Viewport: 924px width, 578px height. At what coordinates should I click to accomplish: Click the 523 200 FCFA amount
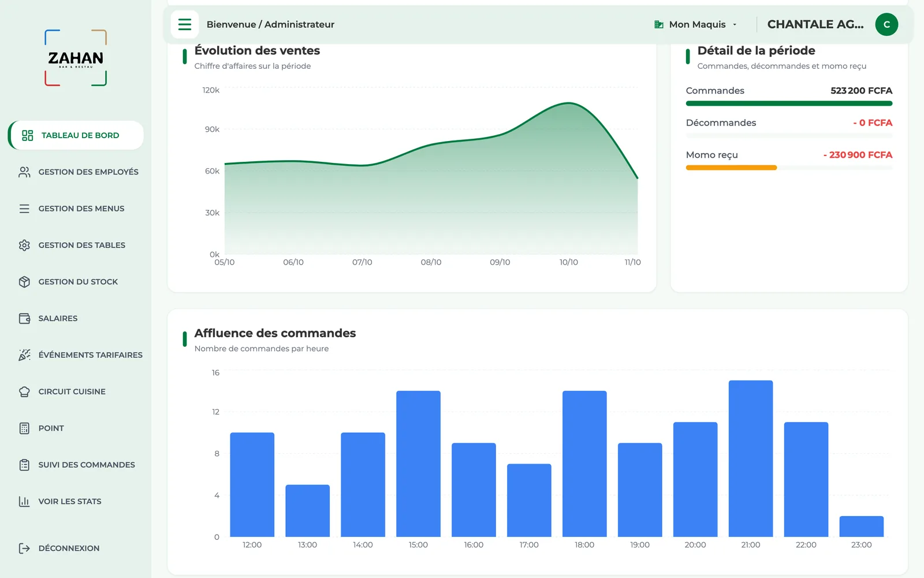click(x=861, y=91)
